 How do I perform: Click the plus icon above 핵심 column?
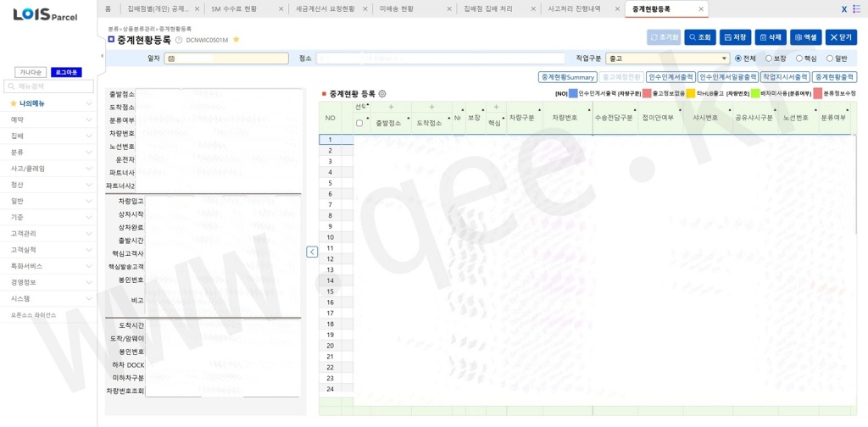[x=497, y=108]
